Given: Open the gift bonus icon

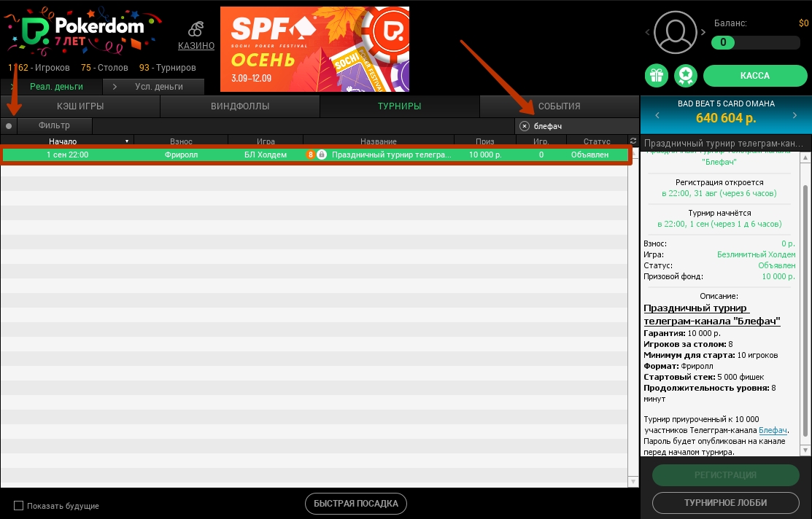Looking at the screenshot, I should [x=657, y=76].
